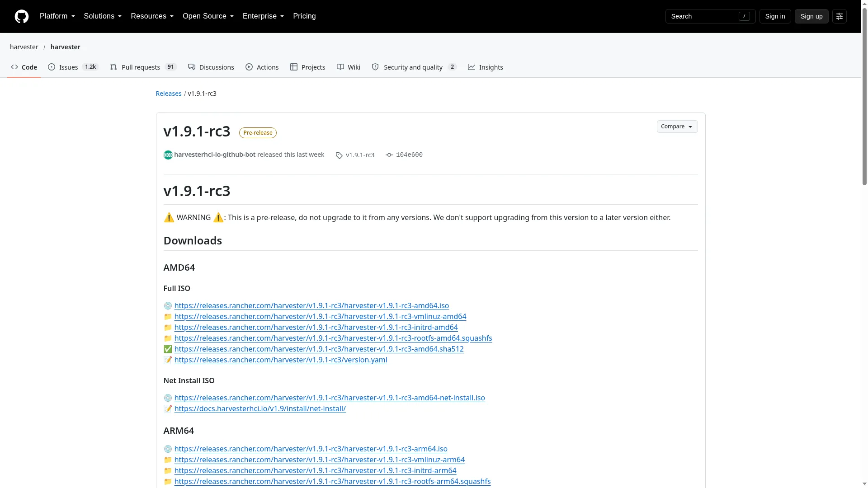Switch to the Issues tab
The width and height of the screenshot is (868, 488).
[x=73, y=67]
